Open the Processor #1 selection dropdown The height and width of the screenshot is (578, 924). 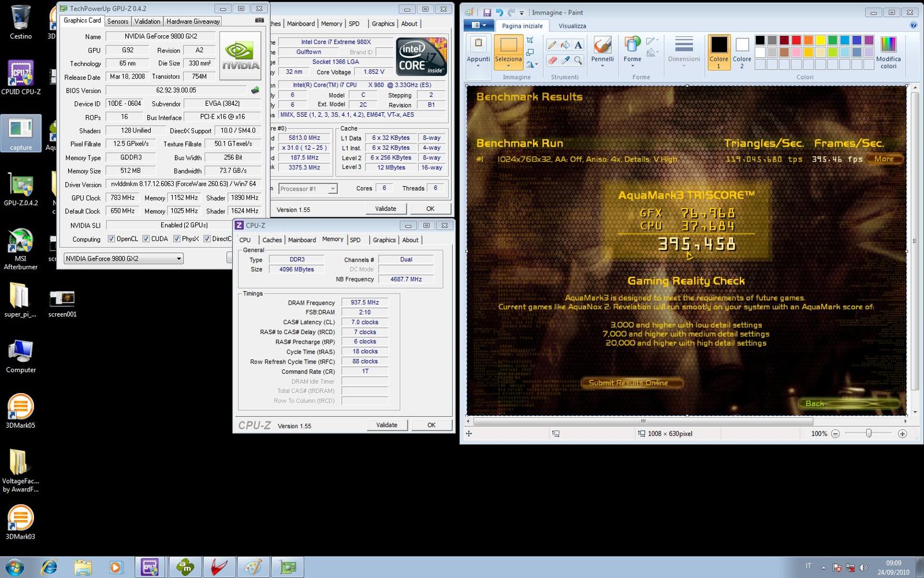click(307, 188)
